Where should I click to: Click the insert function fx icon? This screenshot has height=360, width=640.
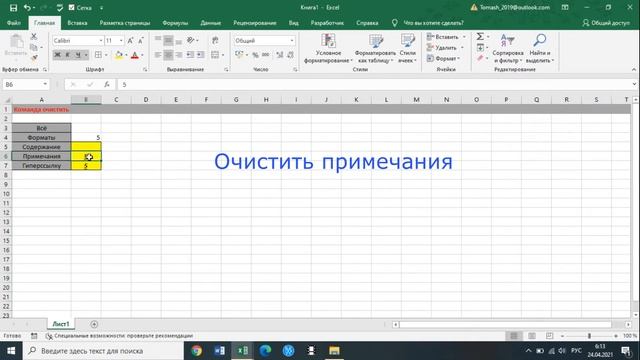click(107, 84)
